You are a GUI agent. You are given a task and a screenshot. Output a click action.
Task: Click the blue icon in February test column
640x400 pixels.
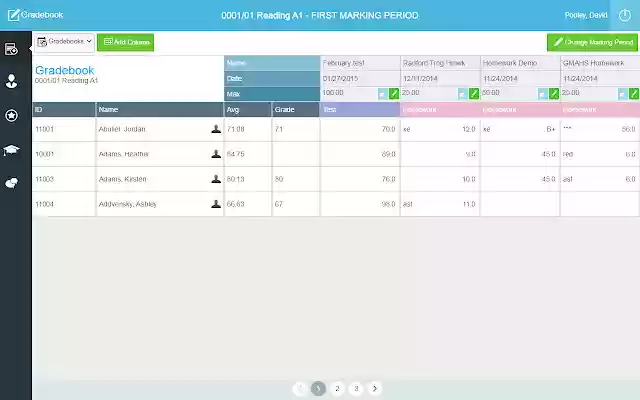(382, 94)
